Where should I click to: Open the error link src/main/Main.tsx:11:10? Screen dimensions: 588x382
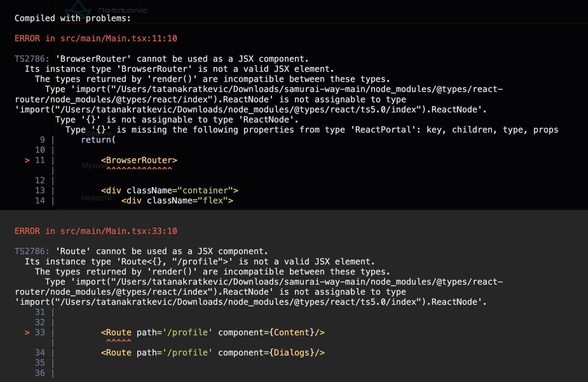pos(119,39)
